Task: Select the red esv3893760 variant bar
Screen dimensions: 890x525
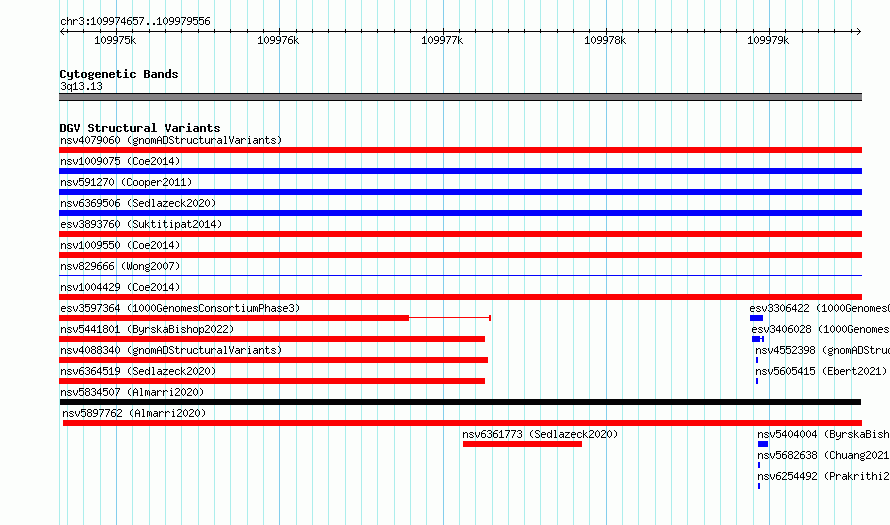Action: coord(460,234)
